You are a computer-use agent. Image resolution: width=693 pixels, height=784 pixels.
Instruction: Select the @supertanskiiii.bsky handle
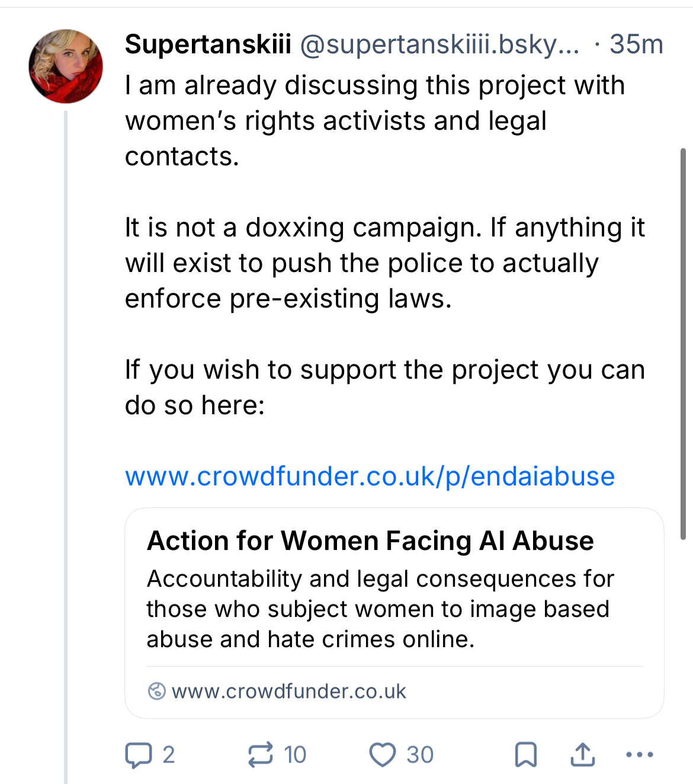click(439, 44)
